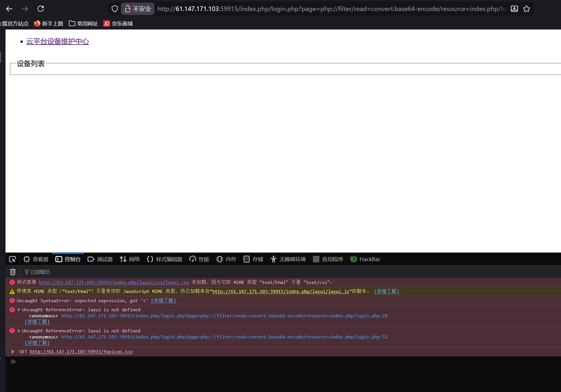Bookmark this page with the star

527,9
